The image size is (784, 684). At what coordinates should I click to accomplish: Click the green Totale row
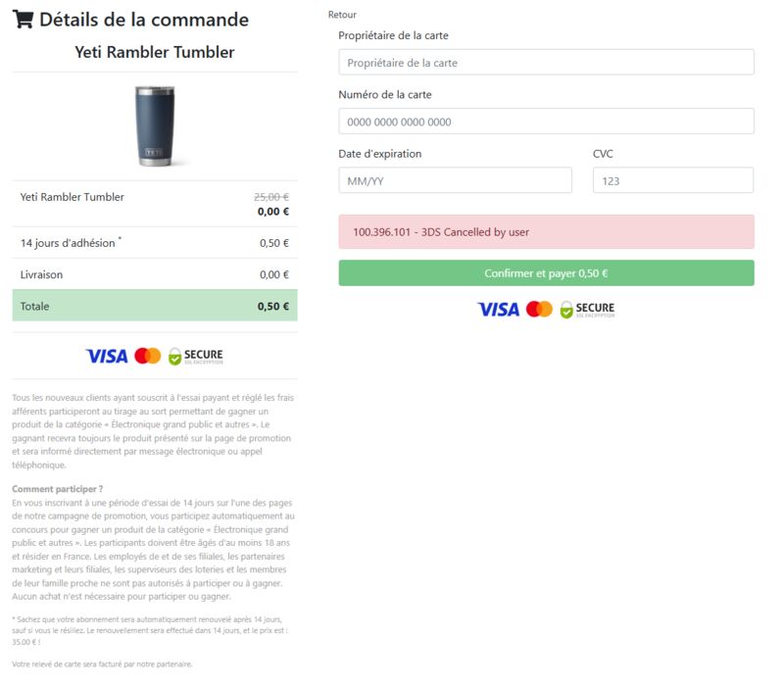[x=155, y=306]
